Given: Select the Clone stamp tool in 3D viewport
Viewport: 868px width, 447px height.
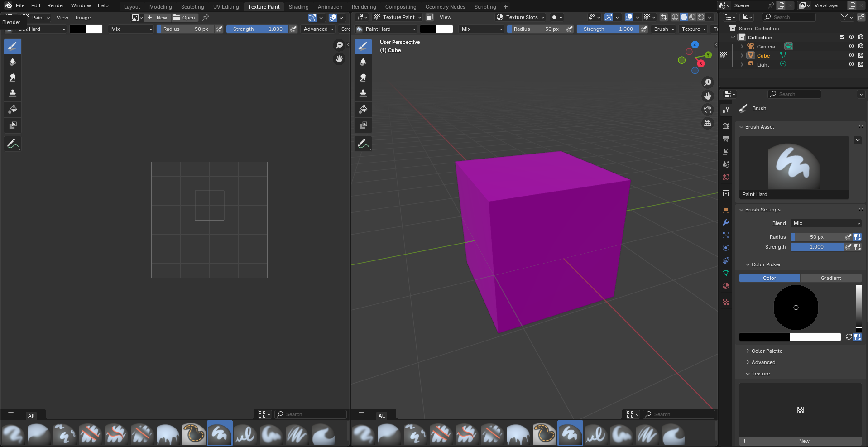Looking at the screenshot, I should click(363, 93).
